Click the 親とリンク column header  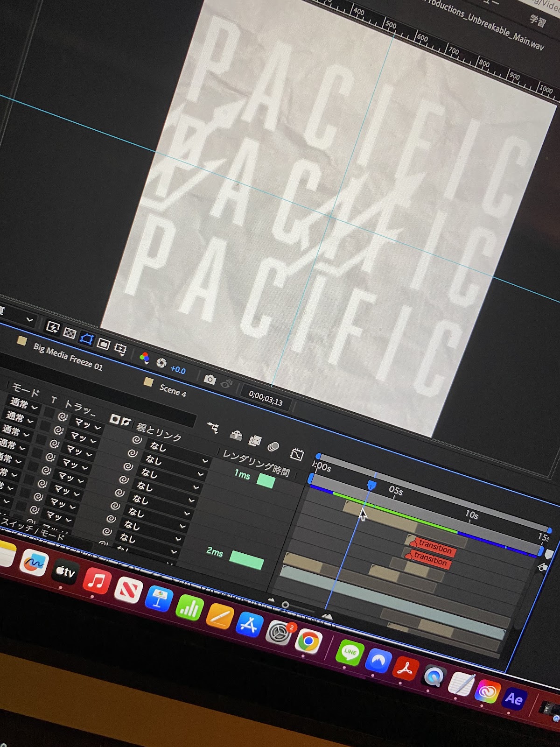(159, 433)
